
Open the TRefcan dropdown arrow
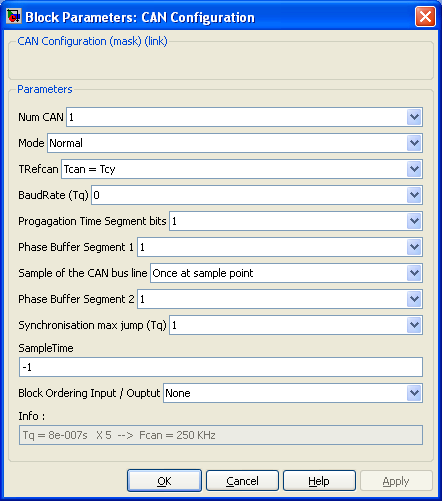coord(414,169)
